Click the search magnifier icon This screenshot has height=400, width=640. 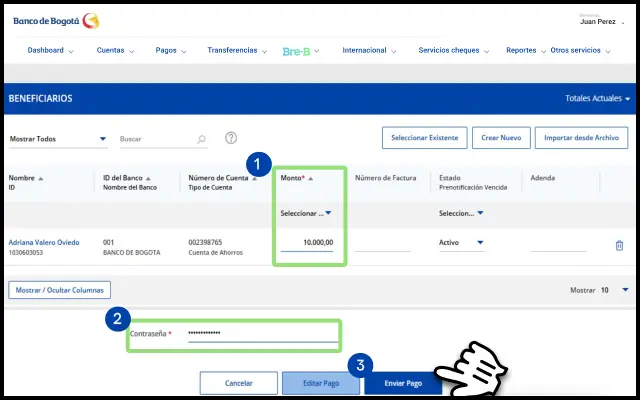(201, 139)
